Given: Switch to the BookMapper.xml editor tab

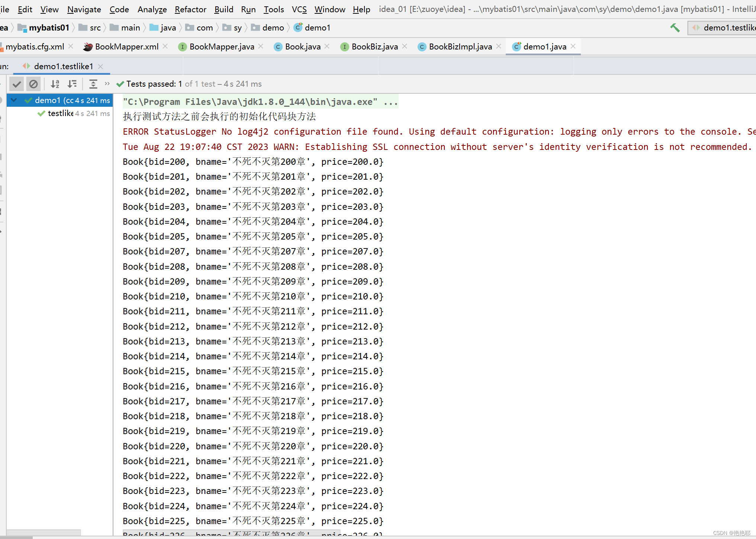Looking at the screenshot, I should point(126,46).
